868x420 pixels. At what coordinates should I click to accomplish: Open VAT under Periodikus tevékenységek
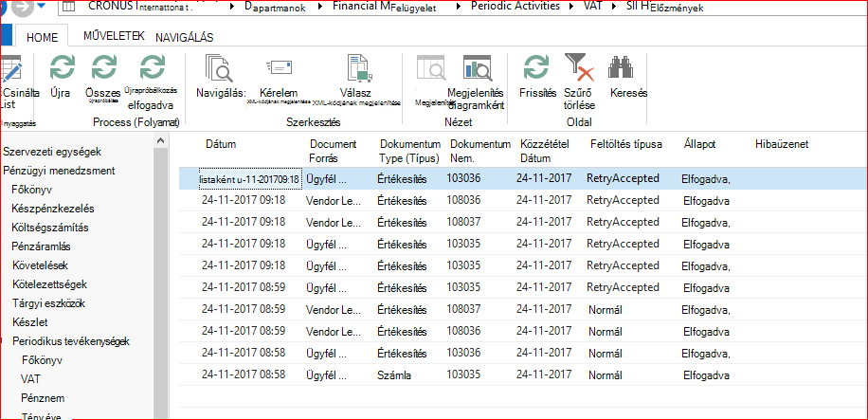click(x=30, y=379)
